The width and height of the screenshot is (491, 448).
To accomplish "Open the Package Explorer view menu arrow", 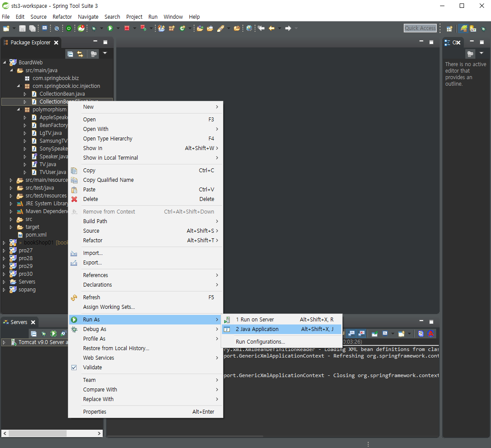I will (x=105, y=53).
